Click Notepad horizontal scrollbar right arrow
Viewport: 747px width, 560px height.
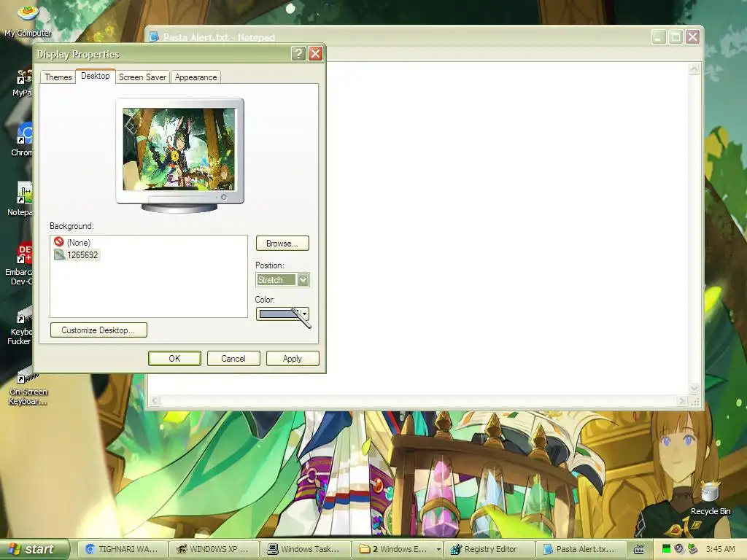click(x=682, y=402)
